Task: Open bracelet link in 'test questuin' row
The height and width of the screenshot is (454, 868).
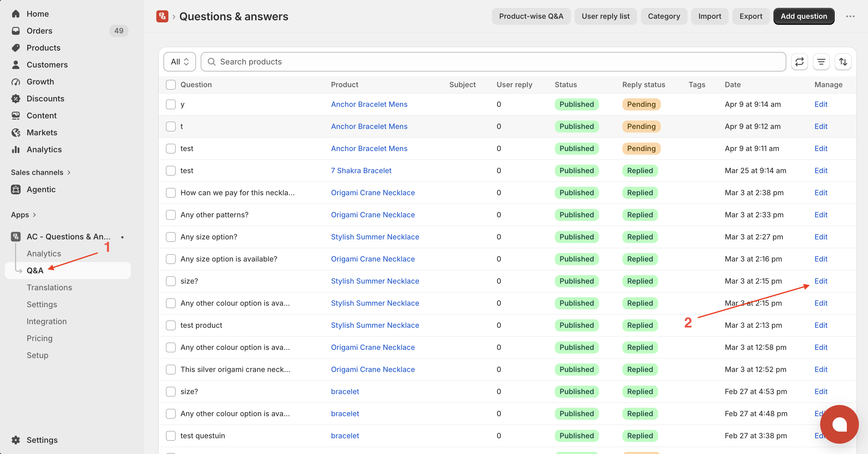Action: point(345,436)
